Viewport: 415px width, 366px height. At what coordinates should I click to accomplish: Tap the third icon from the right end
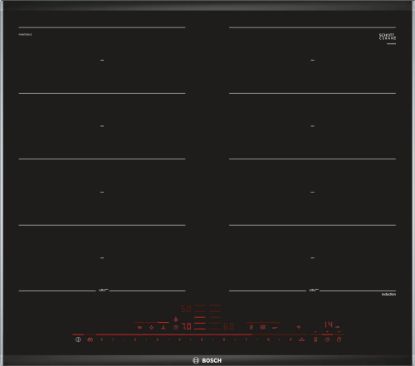[315, 340]
